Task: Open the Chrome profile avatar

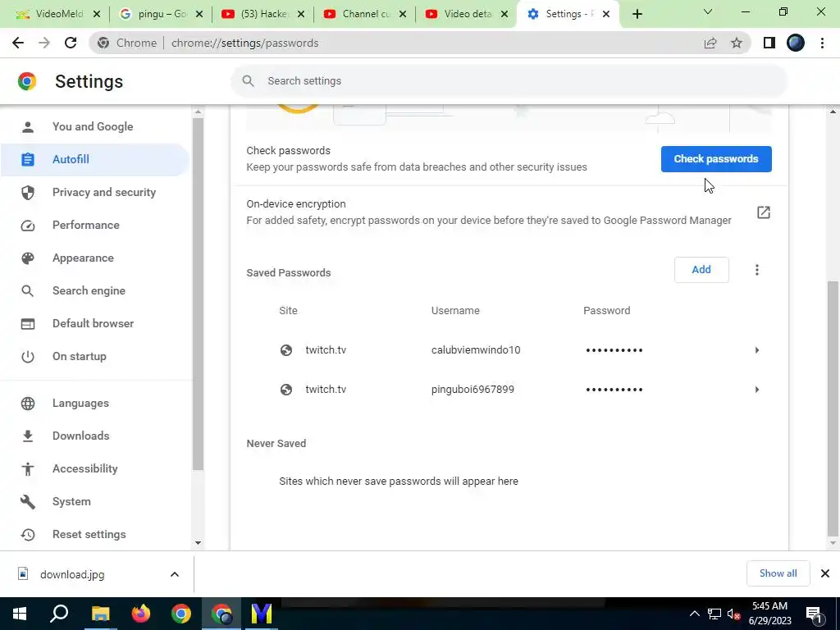Action: coord(796,43)
